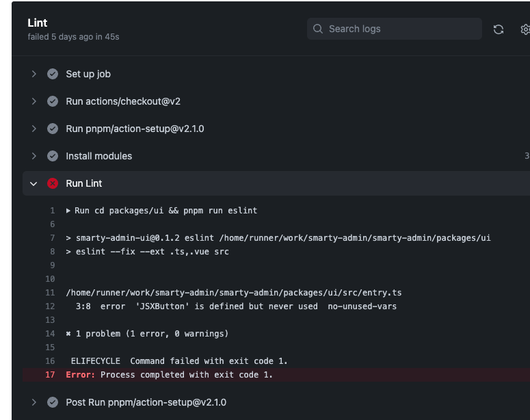Expand the Run pnpm/action-setup@v2.1.0 chevron

pos(34,129)
